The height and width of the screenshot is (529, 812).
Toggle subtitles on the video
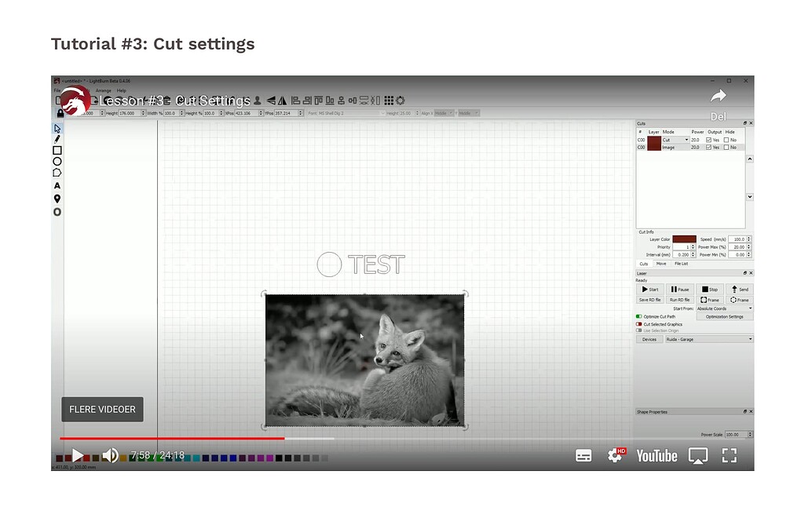[x=583, y=455]
